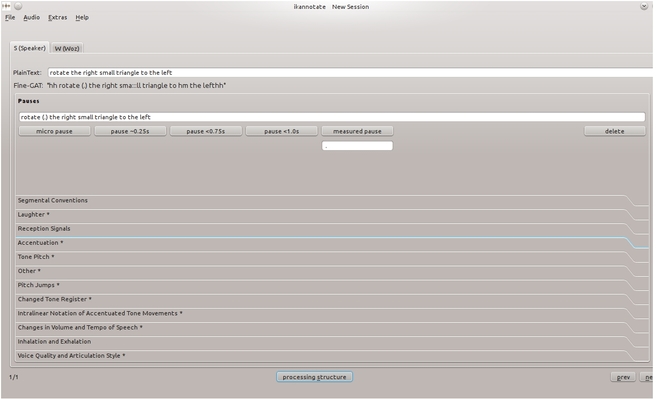656x399 pixels.
Task: Switch to the S (Speaker) tab
Action: point(29,48)
